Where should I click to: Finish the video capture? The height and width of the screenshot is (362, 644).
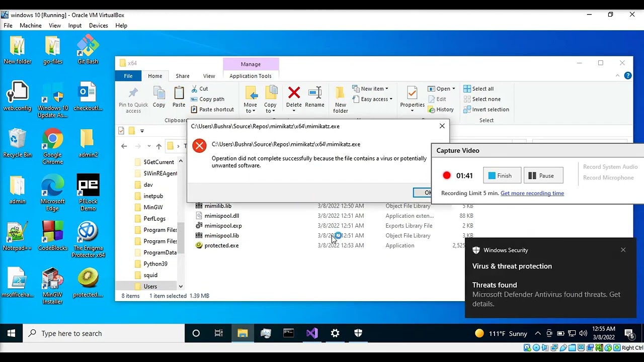click(x=502, y=175)
